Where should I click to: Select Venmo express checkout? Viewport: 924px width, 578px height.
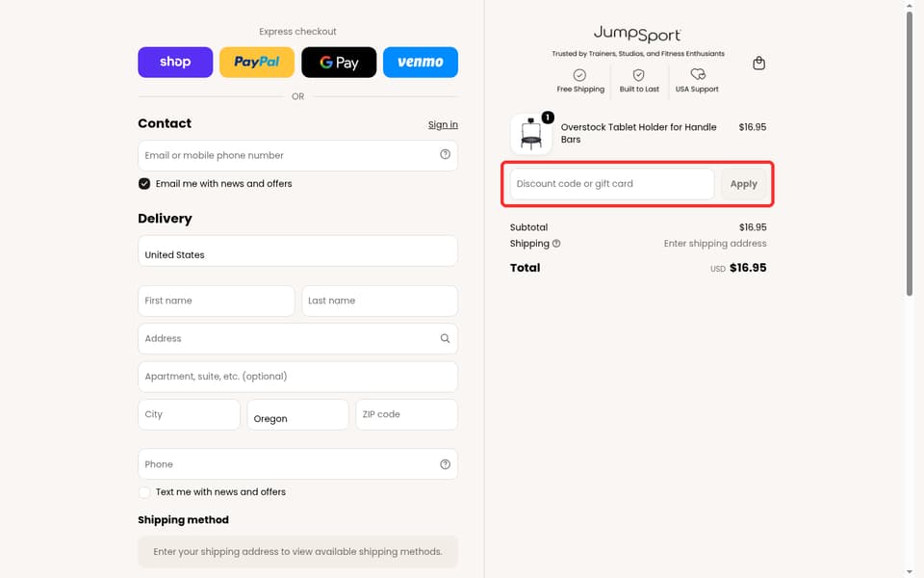(x=421, y=62)
